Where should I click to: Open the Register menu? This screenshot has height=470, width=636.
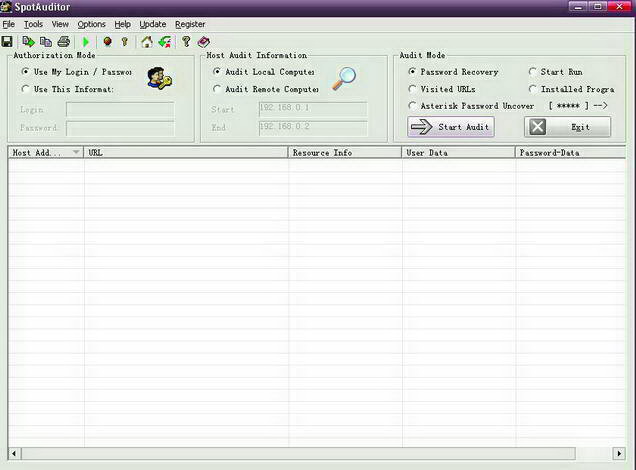pyautogui.click(x=190, y=24)
